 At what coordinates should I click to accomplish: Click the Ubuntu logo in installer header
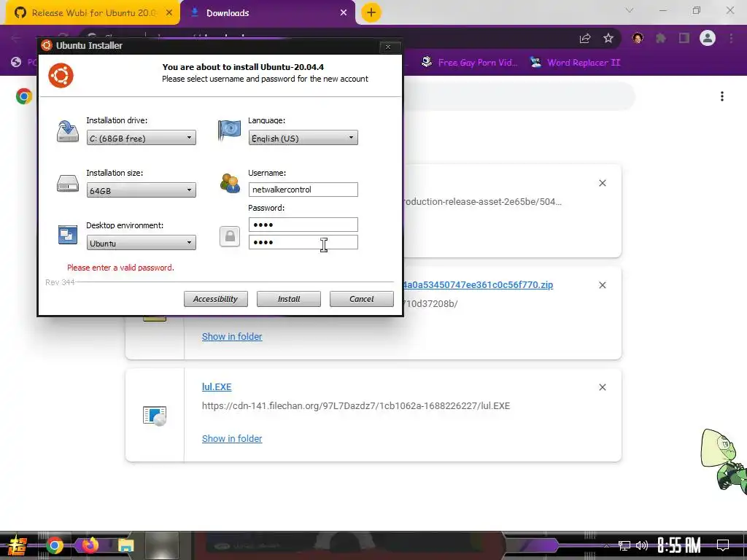pos(61,75)
